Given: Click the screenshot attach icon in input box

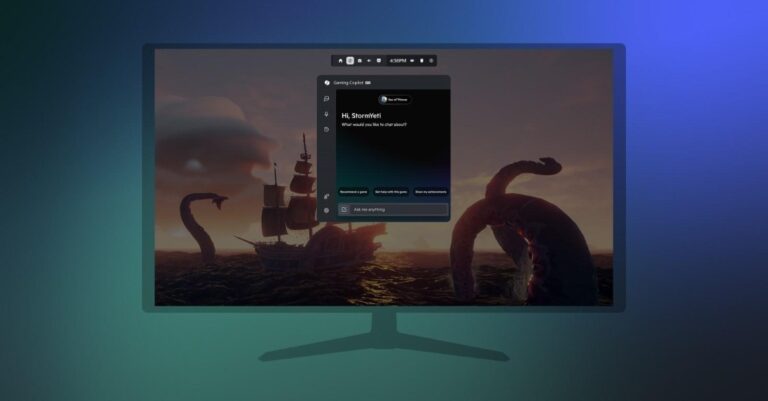Looking at the screenshot, I should [344, 210].
